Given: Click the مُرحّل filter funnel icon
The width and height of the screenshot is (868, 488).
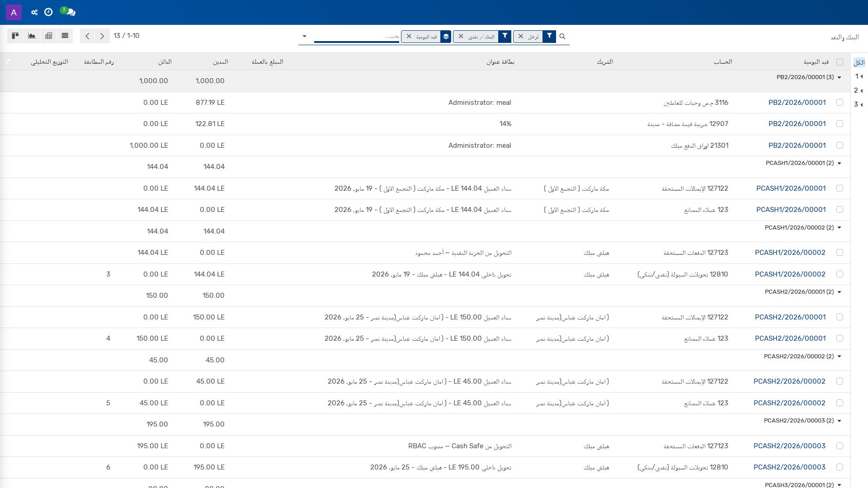Looking at the screenshot, I should click(549, 36).
